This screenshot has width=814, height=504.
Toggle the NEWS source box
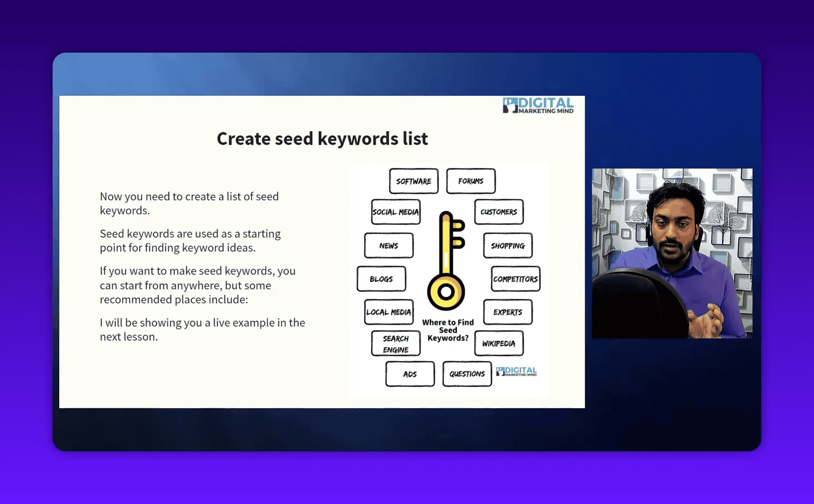click(389, 245)
